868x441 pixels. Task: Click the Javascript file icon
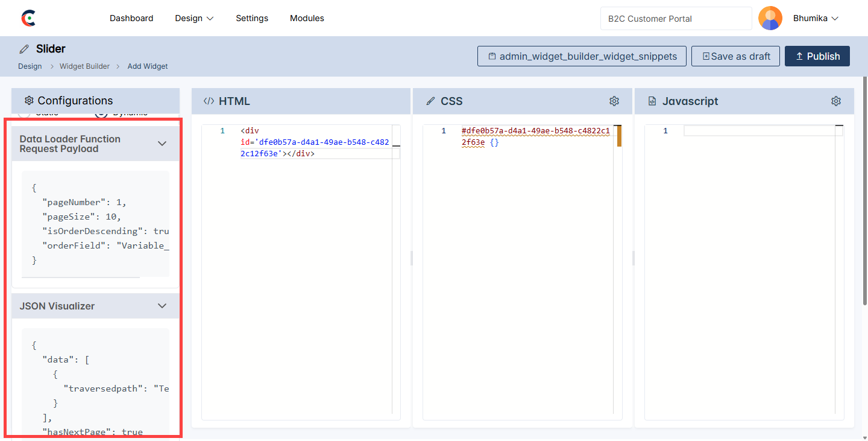point(652,101)
